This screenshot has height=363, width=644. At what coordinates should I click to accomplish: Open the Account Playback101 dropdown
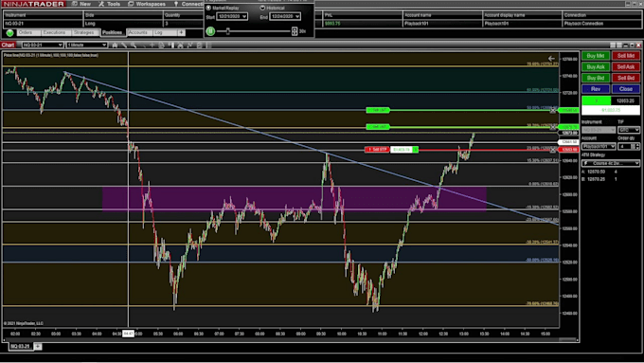pyautogui.click(x=599, y=146)
